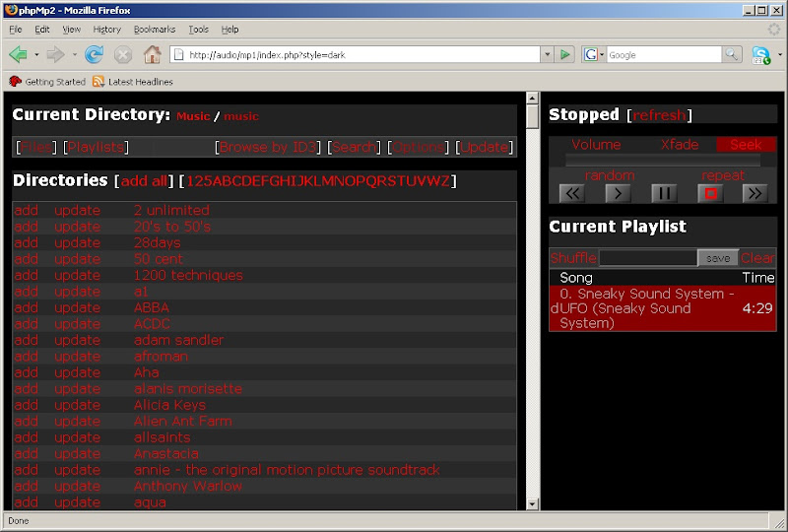788x532 pixels.
Task: Click add for the 50 cent directory
Action: click(27, 259)
